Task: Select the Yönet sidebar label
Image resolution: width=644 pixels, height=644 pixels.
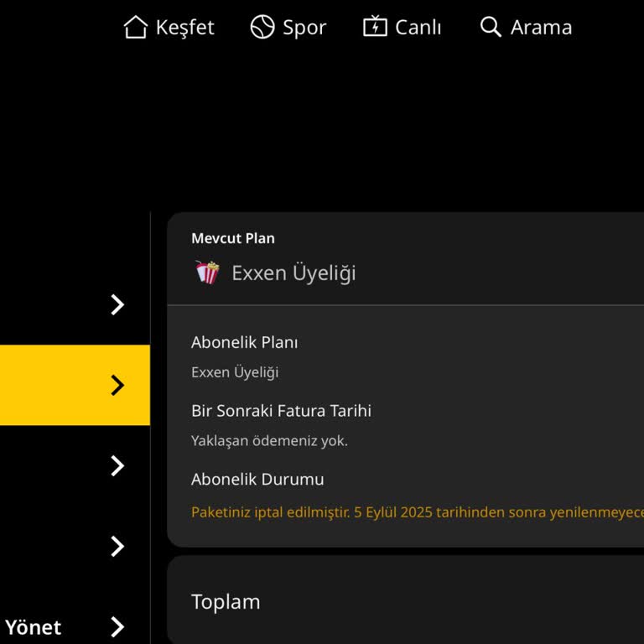Action: (x=34, y=627)
